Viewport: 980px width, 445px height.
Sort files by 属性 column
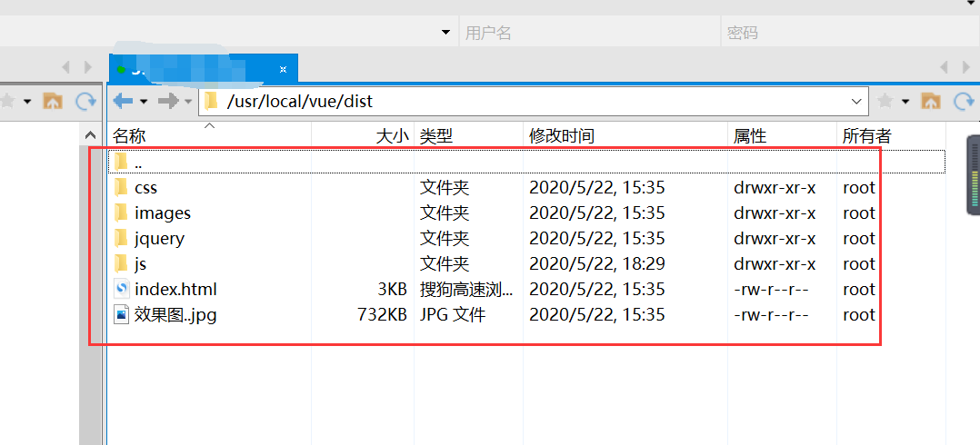[x=782, y=135]
